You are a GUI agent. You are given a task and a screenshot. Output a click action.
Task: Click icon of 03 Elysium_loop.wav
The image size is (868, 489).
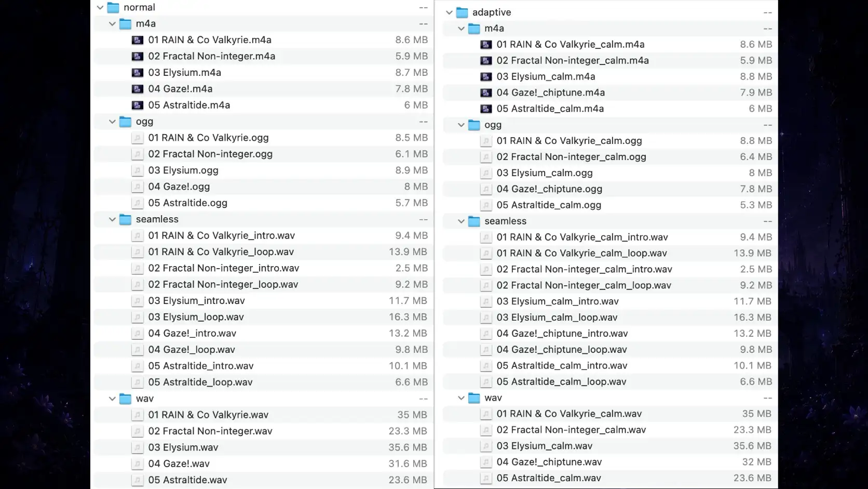click(x=137, y=317)
